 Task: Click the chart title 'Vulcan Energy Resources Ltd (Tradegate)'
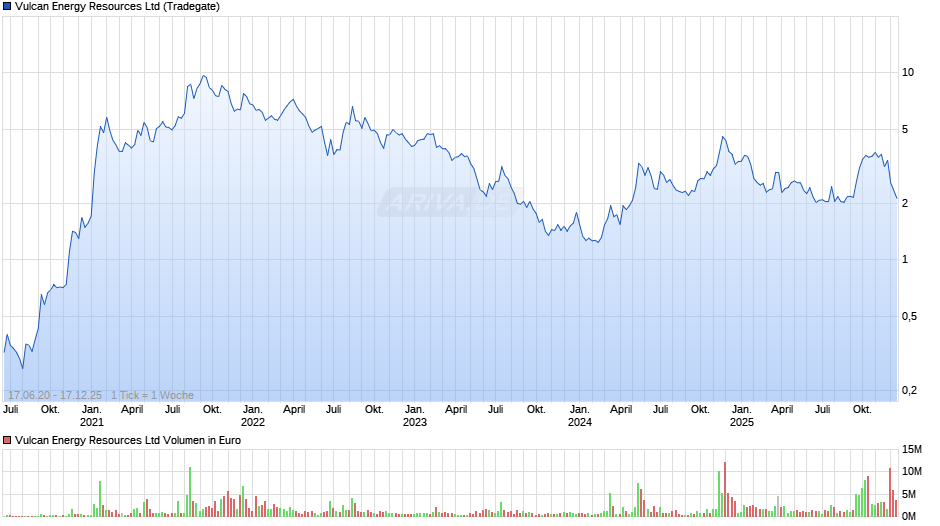point(118,7)
